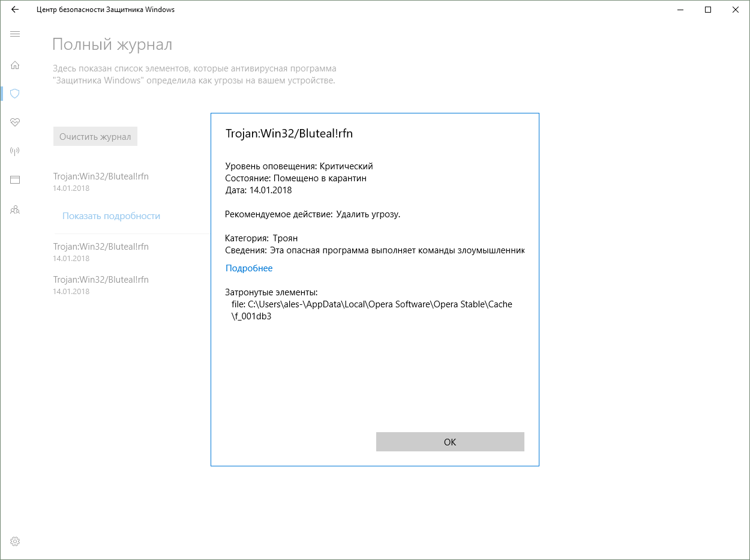The height and width of the screenshot is (560, 750).
Task: Click Категория: Троян line
Action: (262, 238)
